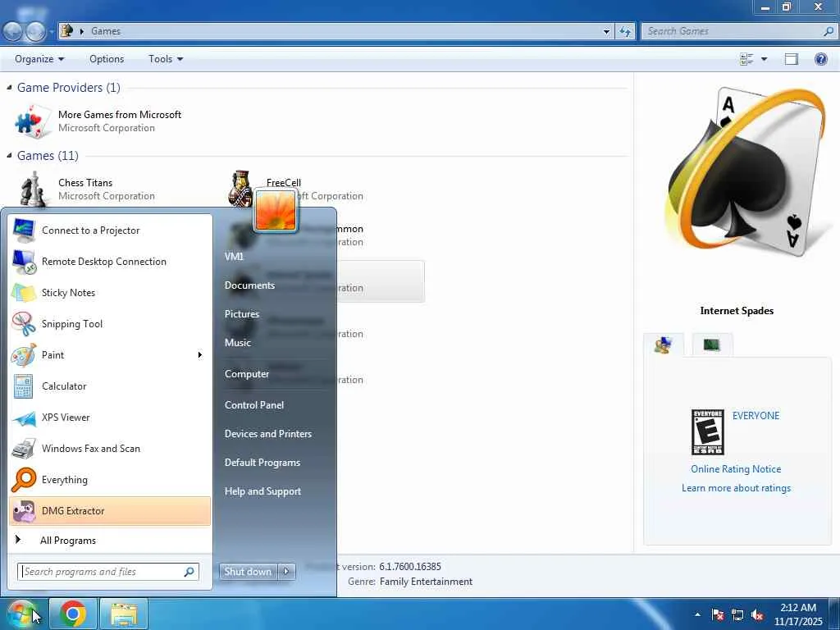This screenshot has width=840, height=630.
Task: Open the Tools dropdown menu
Action: pos(166,59)
